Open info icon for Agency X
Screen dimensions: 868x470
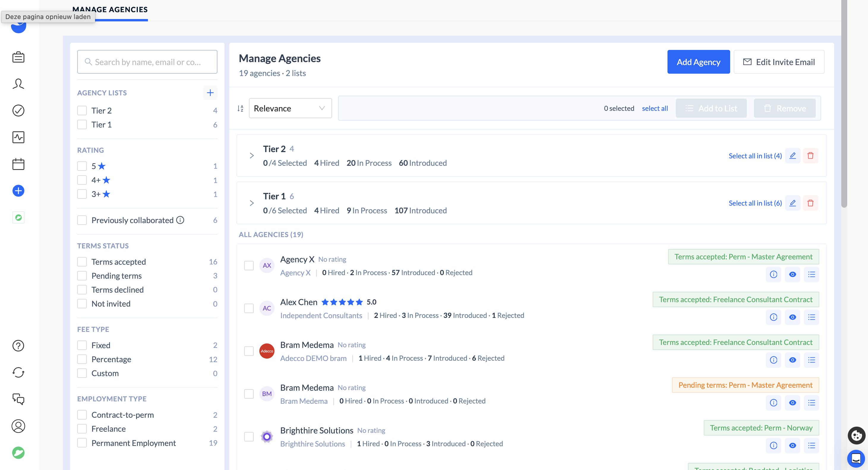pos(773,274)
